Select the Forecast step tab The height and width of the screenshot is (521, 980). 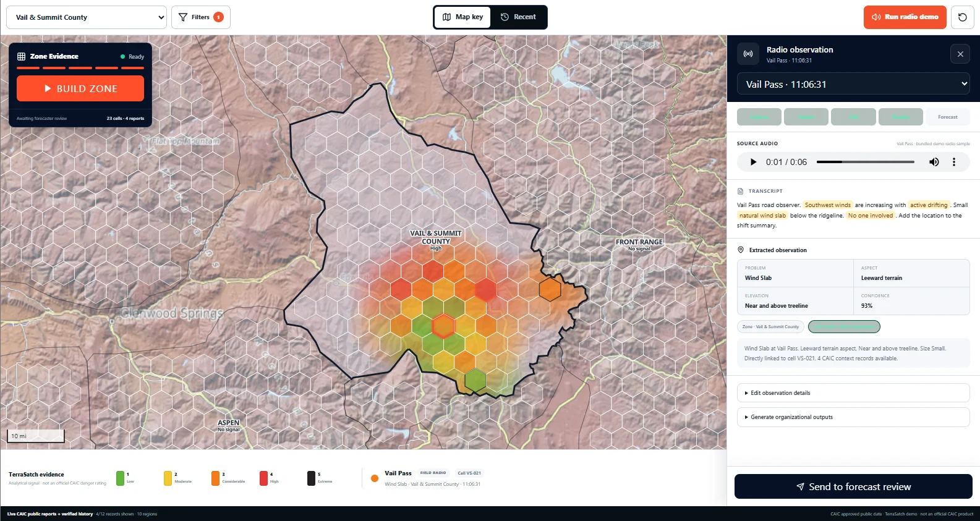click(947, 117)
